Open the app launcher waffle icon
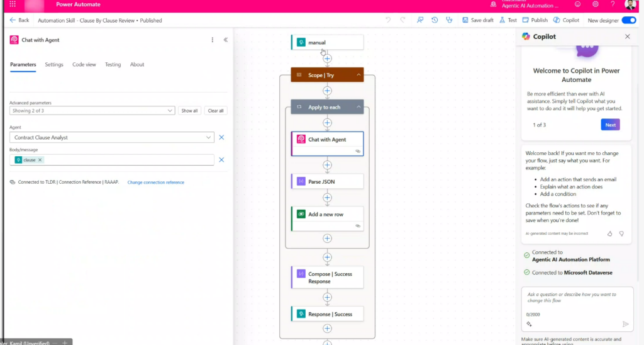This screenshot has width=644, height=345. (13, 4)
